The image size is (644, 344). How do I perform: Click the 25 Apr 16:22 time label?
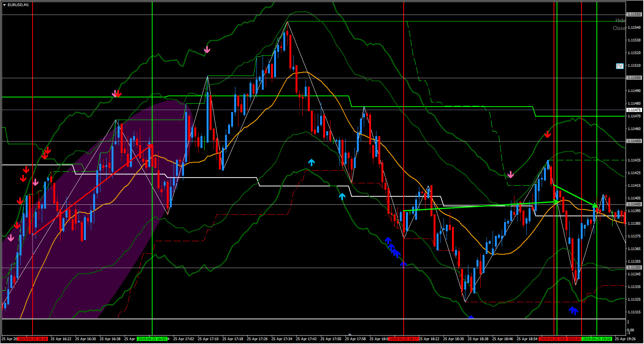pyautogui.click(x=61, y=339)
